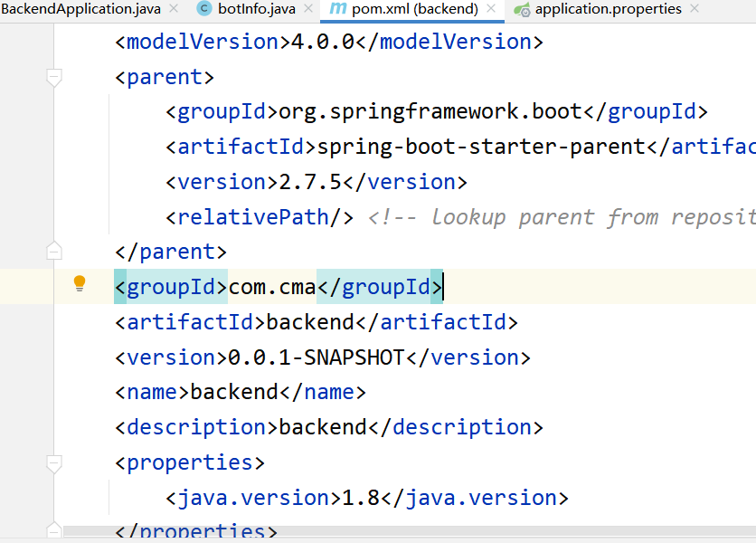Switch to botInfo.java tab

[257, 9]
